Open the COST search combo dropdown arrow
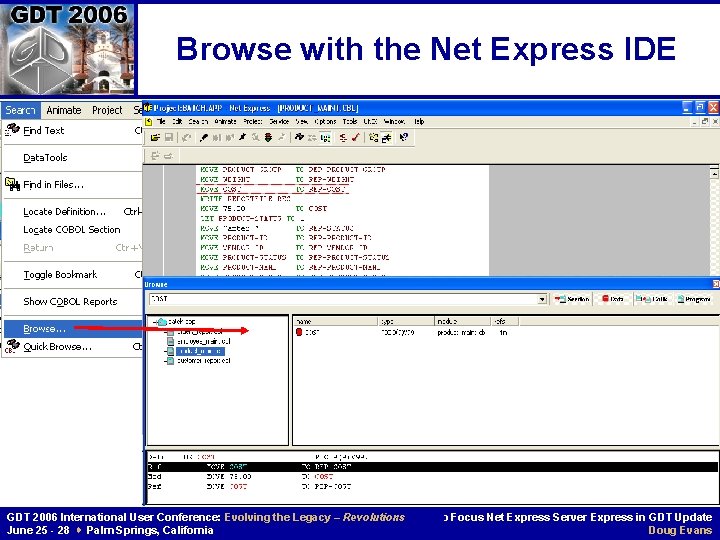This screenshot has width=720, height=540. point(542,299)
